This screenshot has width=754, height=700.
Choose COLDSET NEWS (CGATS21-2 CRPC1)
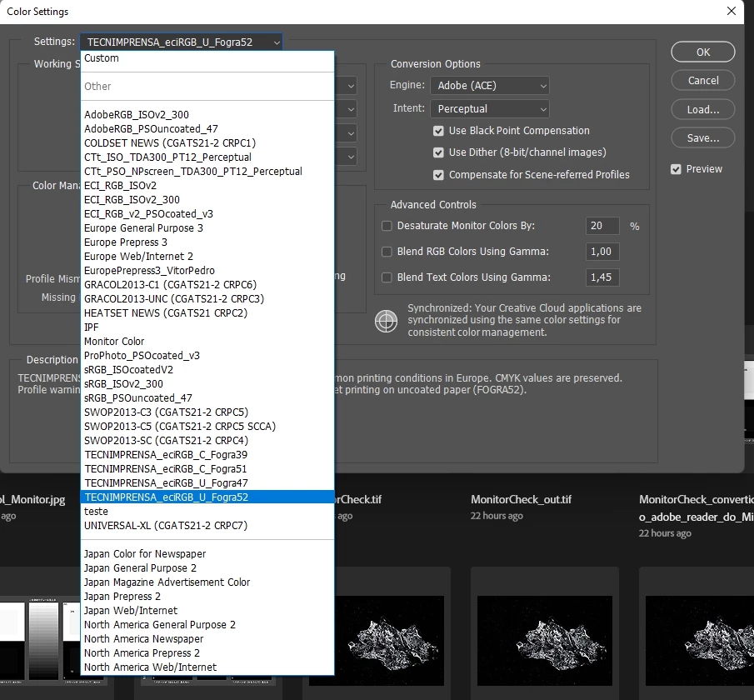(207, 143)
